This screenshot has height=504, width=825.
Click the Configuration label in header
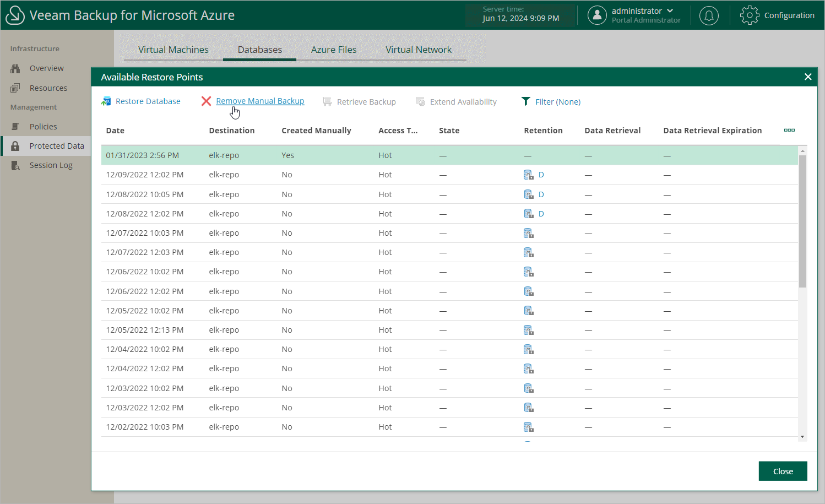click(789, 15)
